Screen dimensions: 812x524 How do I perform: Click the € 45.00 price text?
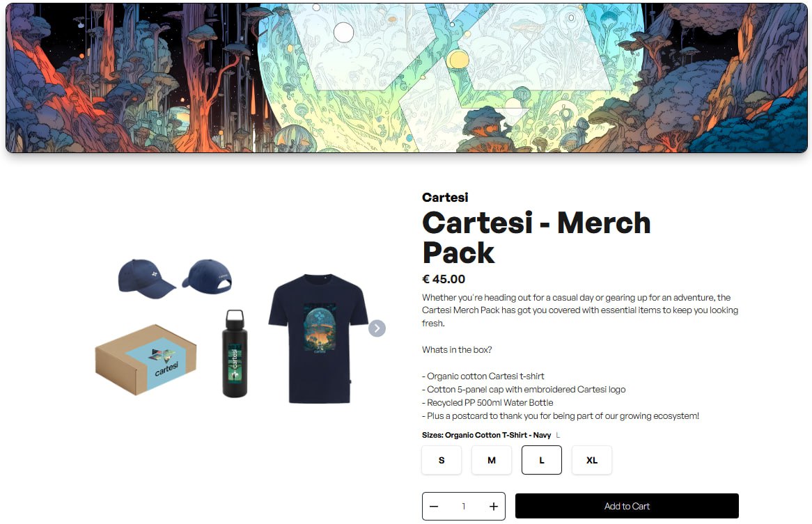(x=444, y=279)
